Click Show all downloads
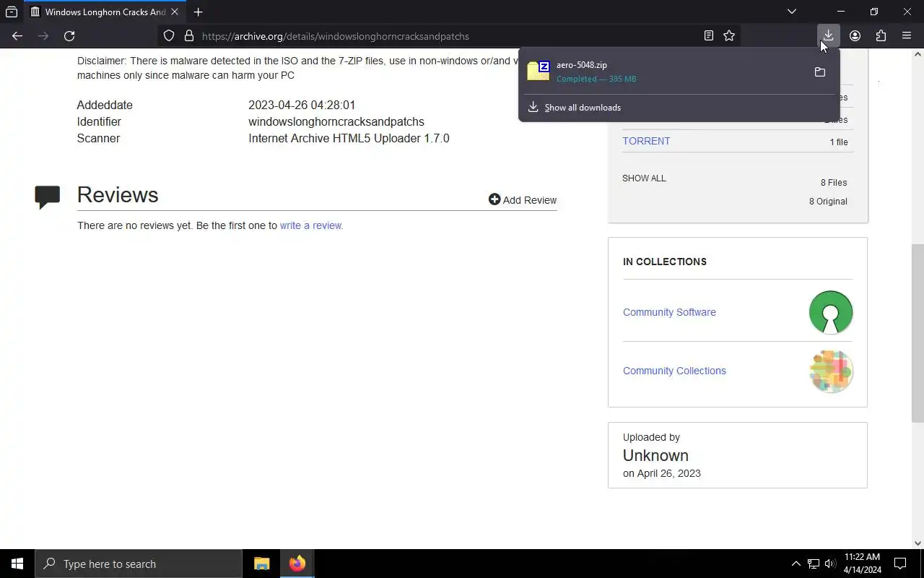This screenshot has height=578, width=924. pyautogui.click(x=583, y=108)
